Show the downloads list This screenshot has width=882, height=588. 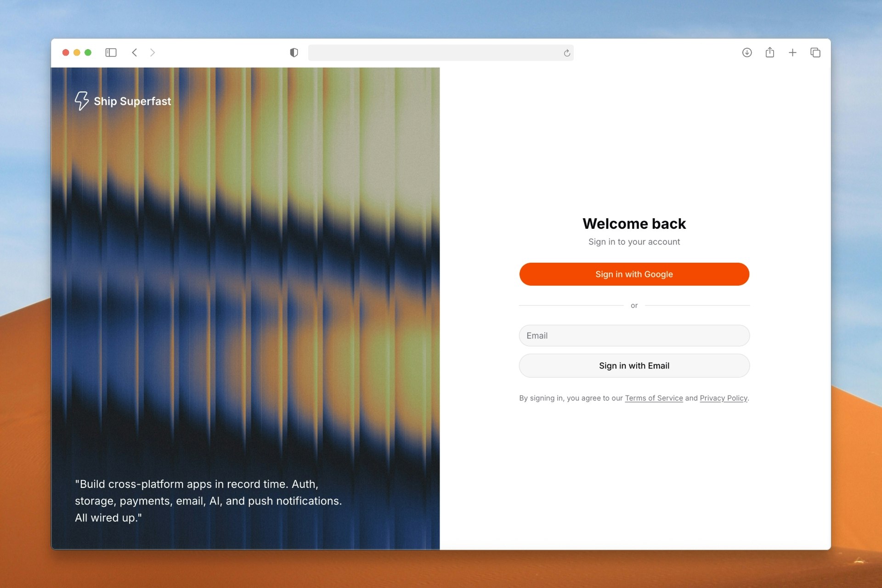(747, 53)
